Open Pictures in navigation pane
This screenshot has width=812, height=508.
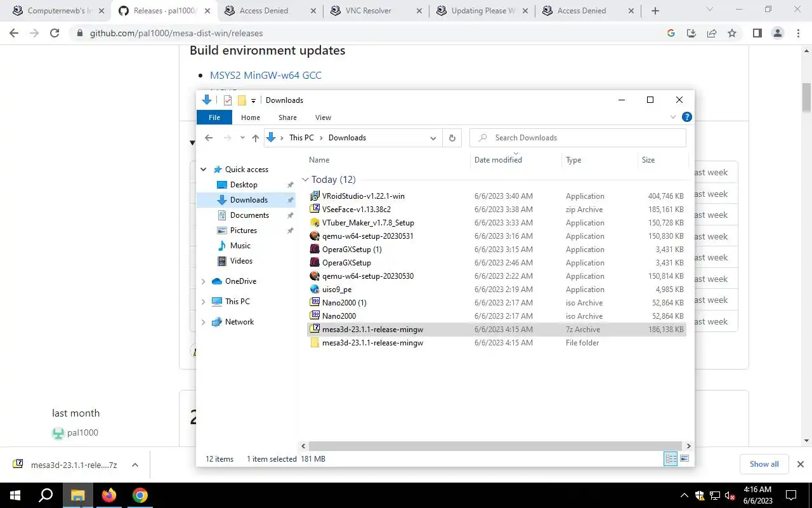tap(244, 231)
